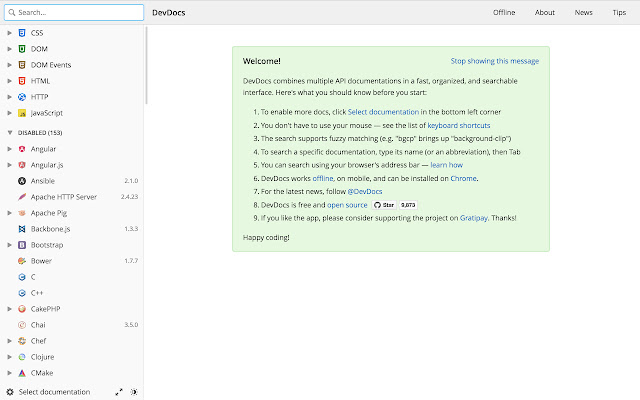
Task: Open the Gratipay link
Action: pos(473,218)
